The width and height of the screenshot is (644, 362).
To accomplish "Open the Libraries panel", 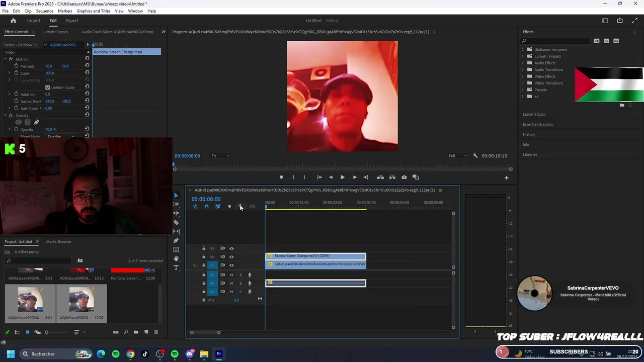I will 530,154.
